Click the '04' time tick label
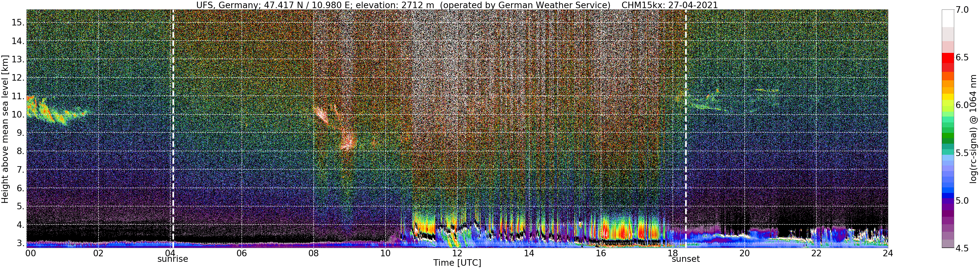 pyautogui.click(x=170, y=253)
